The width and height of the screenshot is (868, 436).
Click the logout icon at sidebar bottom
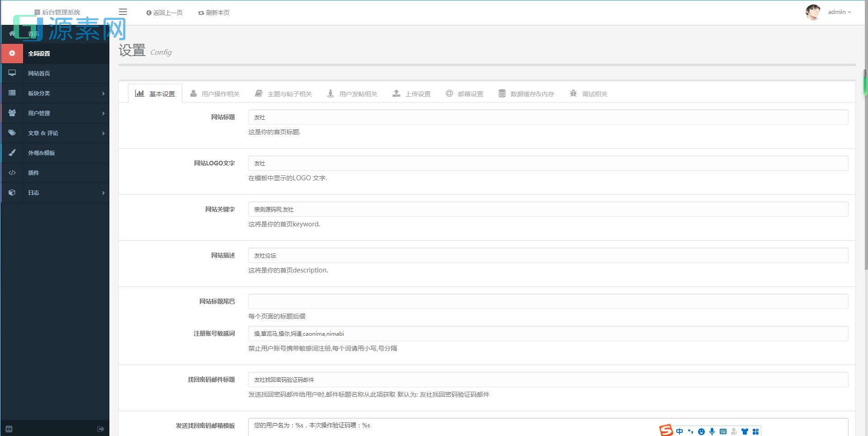click(100, 428)
